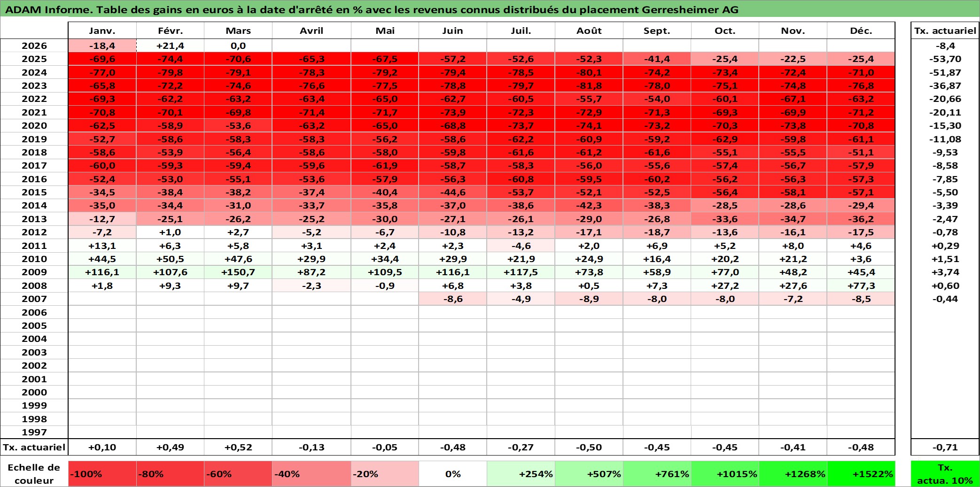Click the 1997 row label
The width and height of the screenshot is (980, 487).
[34, 432]
